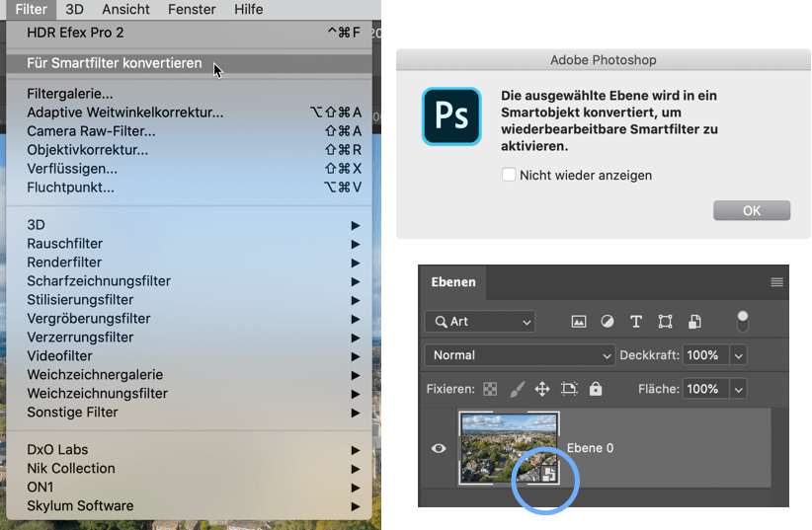Choose HDR Efex Pro 2 menu item
This screenshot has width=812, height=530.
[x=189, y=33]
